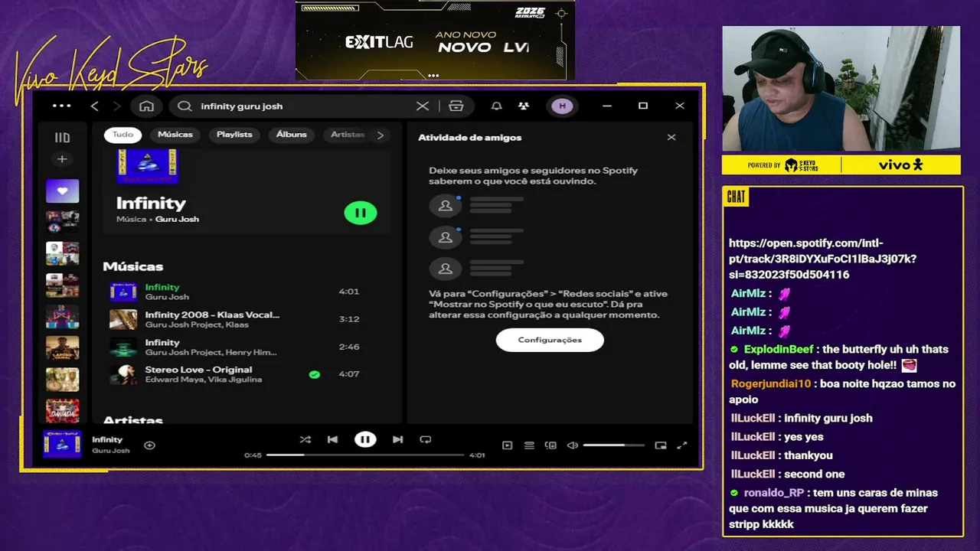Toggle the friend activity icon

[524, 106]
